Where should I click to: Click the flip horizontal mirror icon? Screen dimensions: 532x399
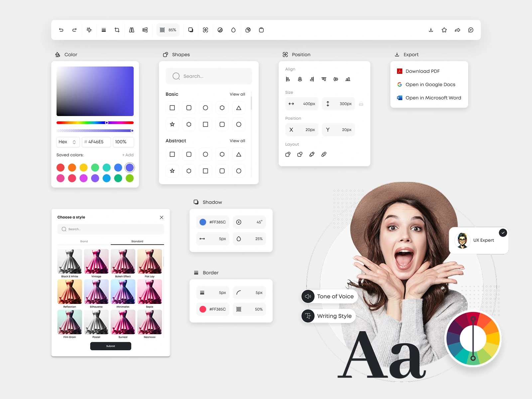click(131, 30)
